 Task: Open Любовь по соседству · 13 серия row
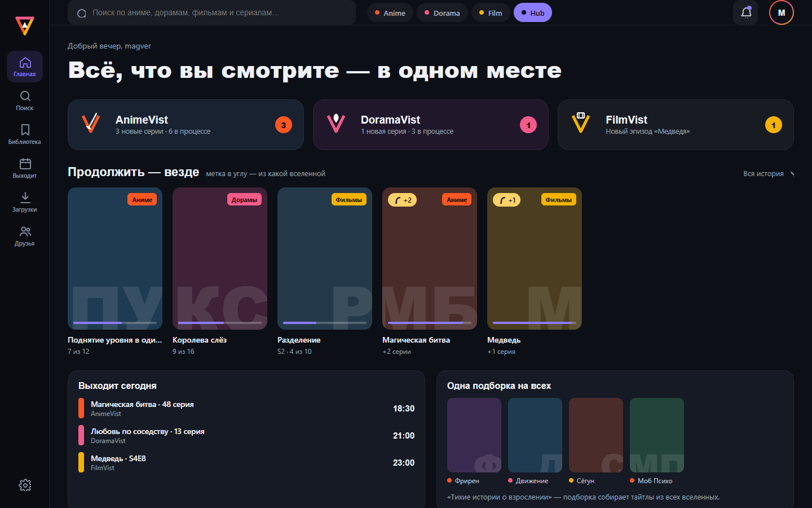tap(246, 436)
